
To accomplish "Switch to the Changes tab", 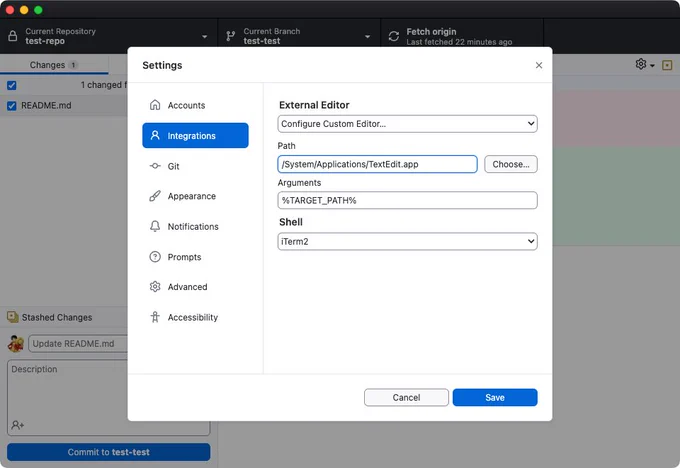I will coord(54,65).
